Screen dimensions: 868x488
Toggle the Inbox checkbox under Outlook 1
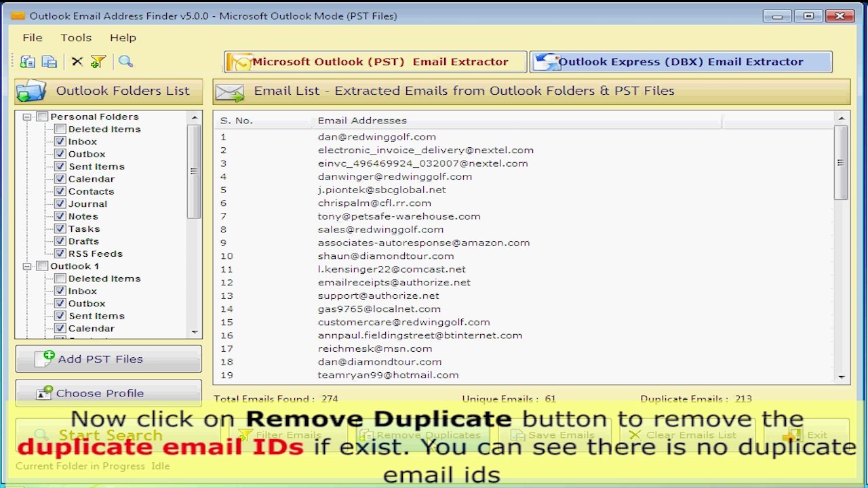(x=60, y=291)
